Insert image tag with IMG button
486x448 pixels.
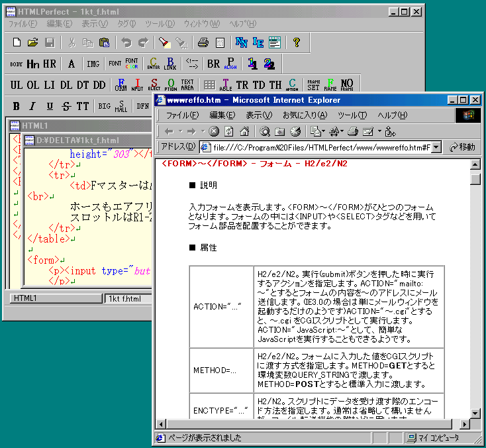(x=93, y=64)
